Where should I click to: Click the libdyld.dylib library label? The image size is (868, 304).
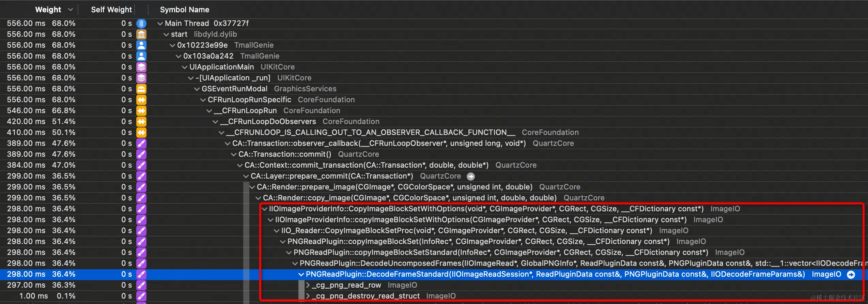(x=215, y=34)
